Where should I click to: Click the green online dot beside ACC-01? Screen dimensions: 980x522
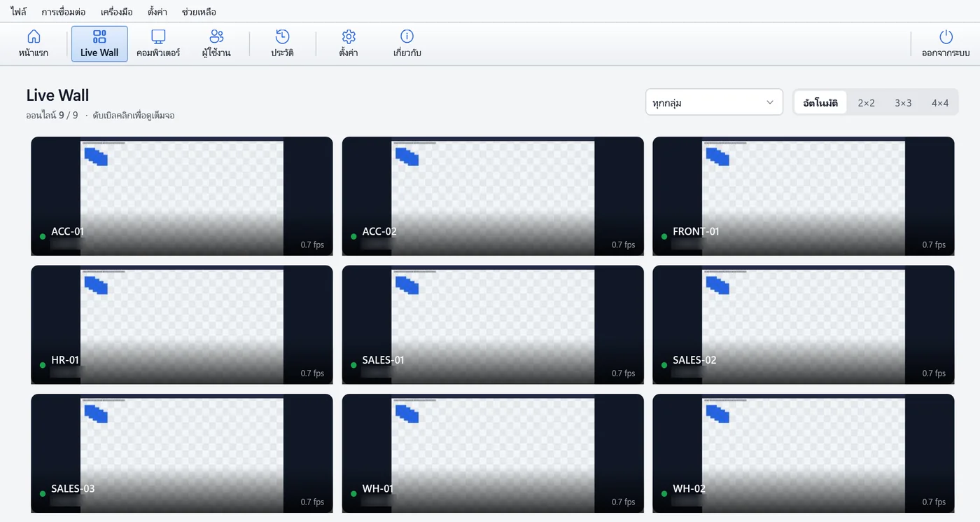click(43, 236)
